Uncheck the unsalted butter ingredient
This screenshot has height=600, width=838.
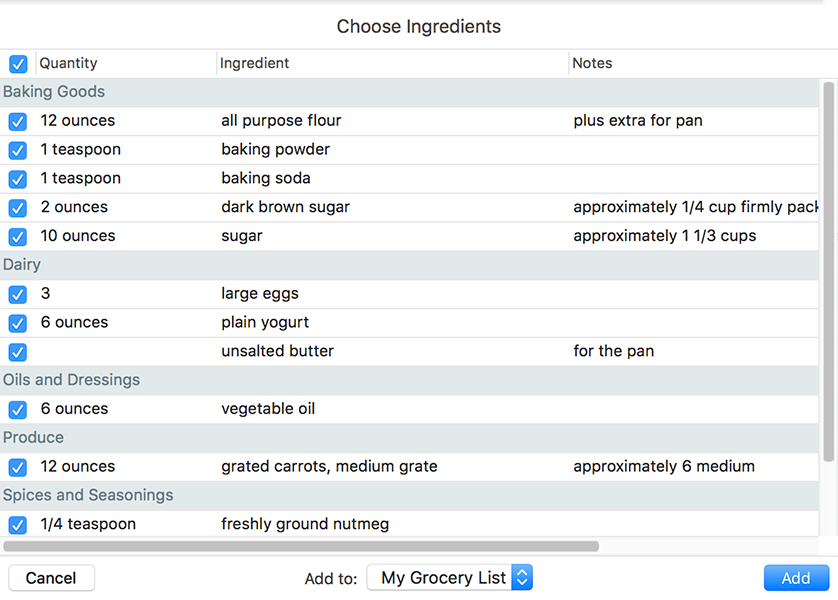[17, 351]
